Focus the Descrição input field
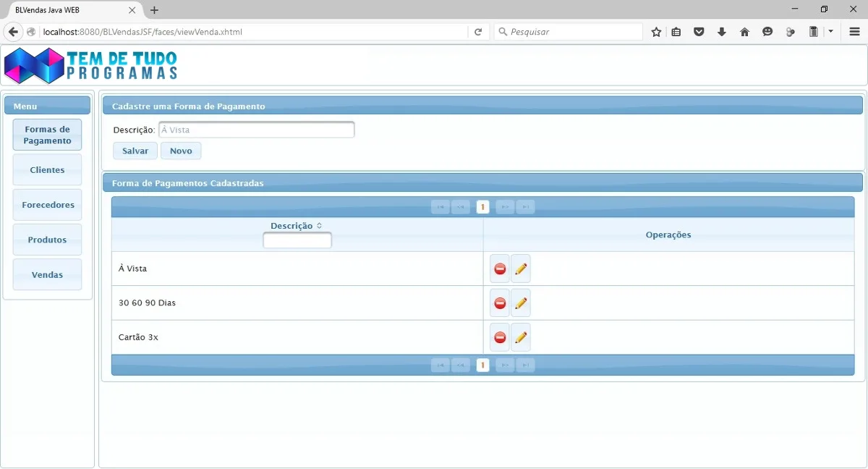868x469 pixels. 256,130
